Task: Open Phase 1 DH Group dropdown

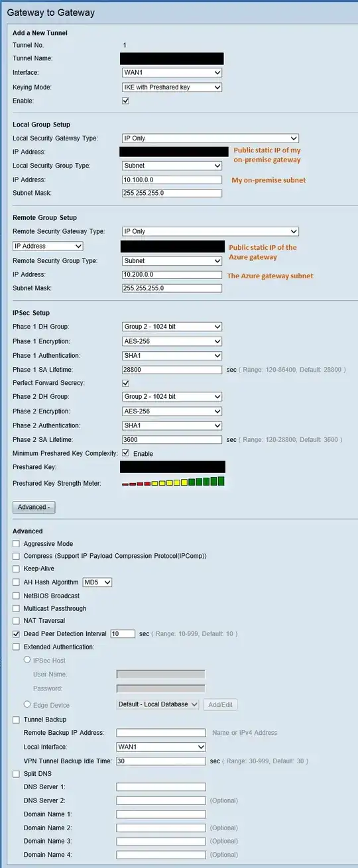Action: tap(172, 327)
